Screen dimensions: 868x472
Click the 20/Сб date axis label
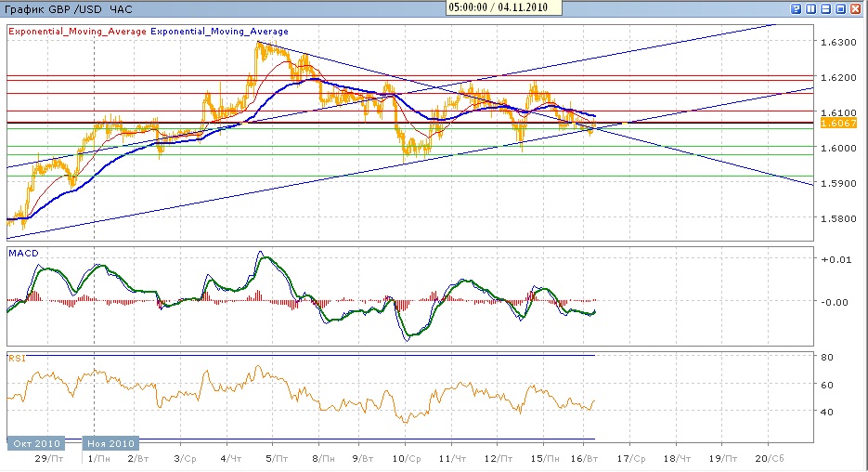point(770,459)
